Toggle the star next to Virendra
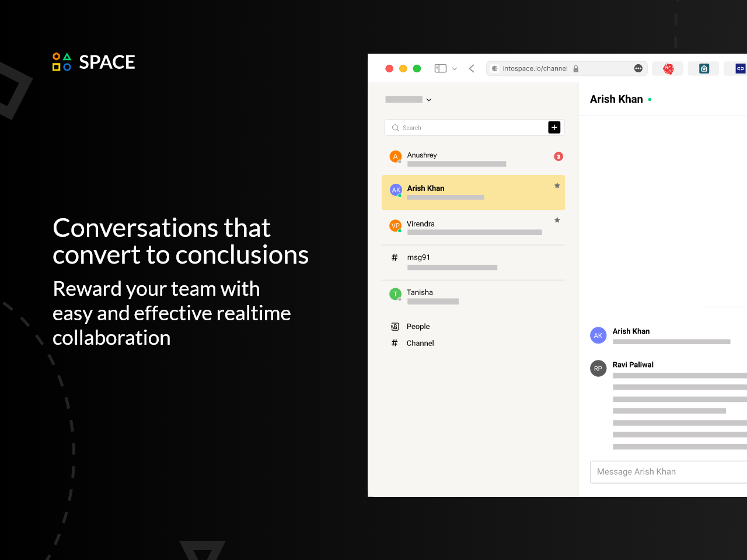The height and width of the screenshot is (560, 747). 557,220
